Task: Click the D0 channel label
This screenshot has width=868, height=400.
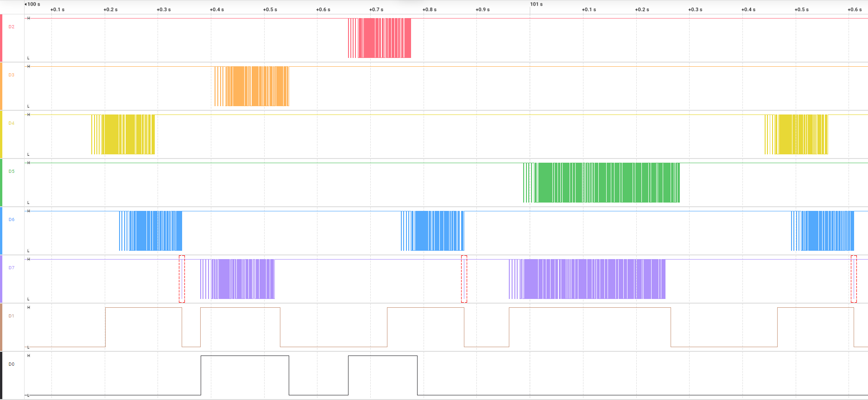Action: click(x=12, y=364)
